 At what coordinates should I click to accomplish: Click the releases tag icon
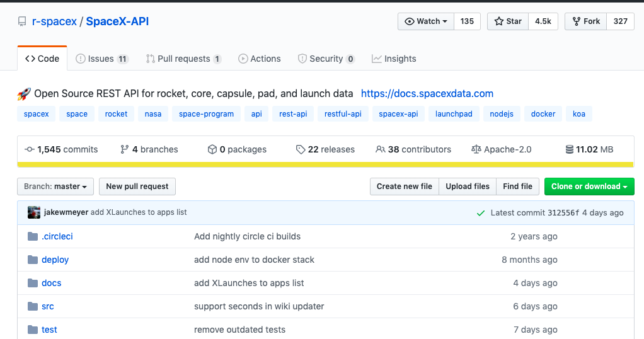point(301,149)
